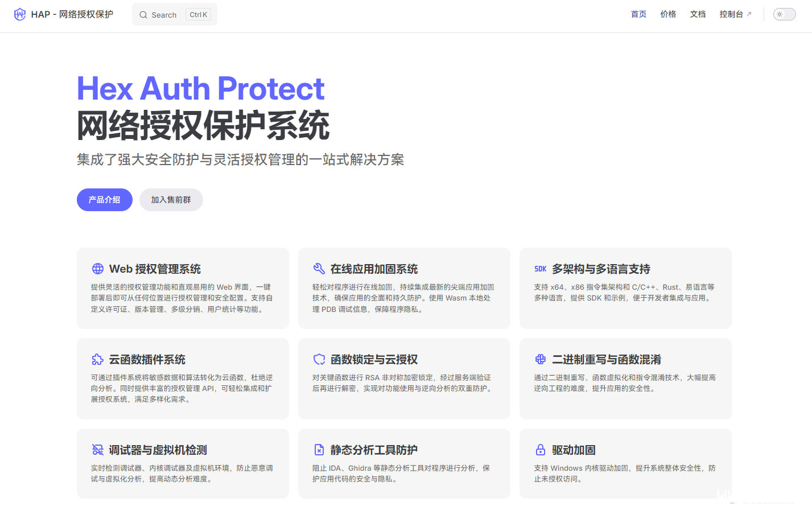Screen dimensions: 812x514
Task: Click the 静态分析工具防护 card heading
Action: tap(374, 450)
